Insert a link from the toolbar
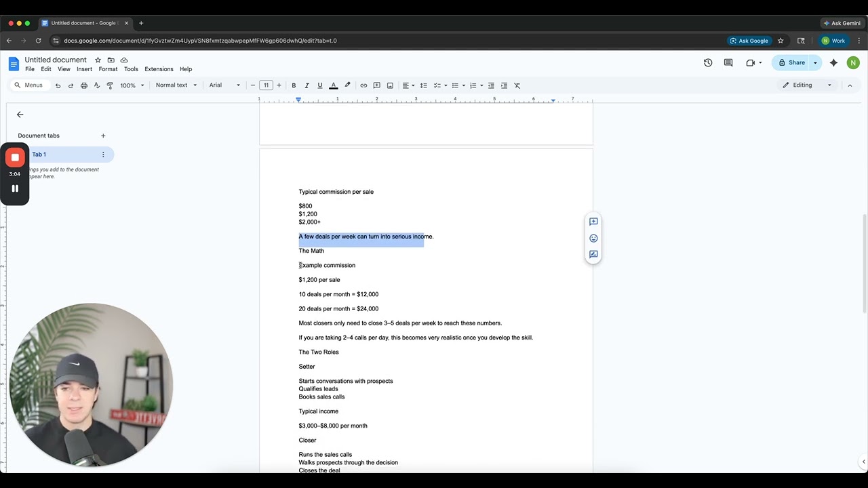 tap(363, 85)
